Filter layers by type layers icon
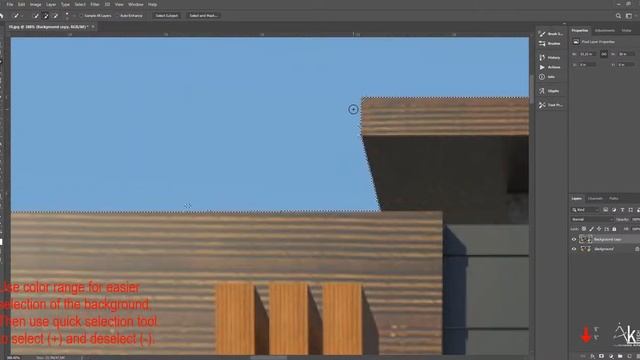Viewport: 640px width, 360px height. coord(622,210)
